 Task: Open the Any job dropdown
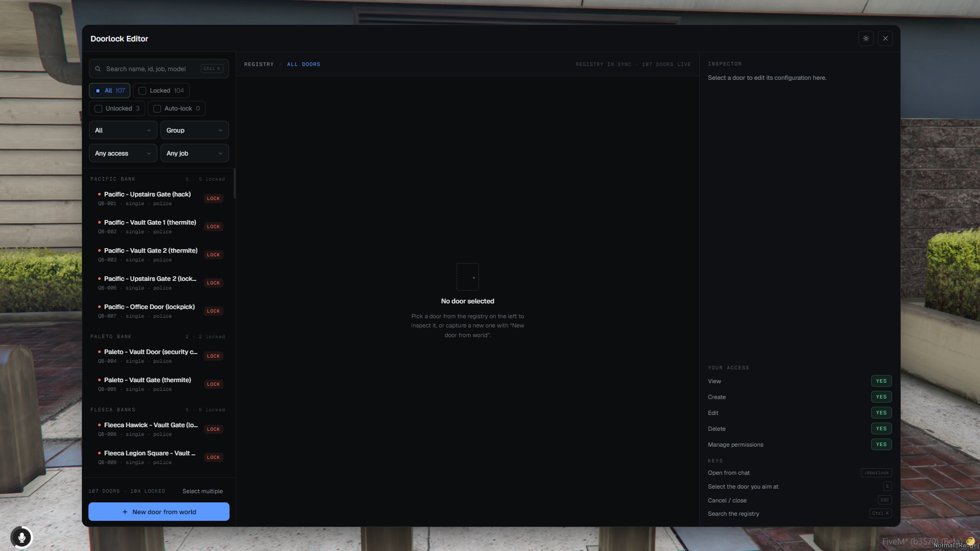coord(194,153)
